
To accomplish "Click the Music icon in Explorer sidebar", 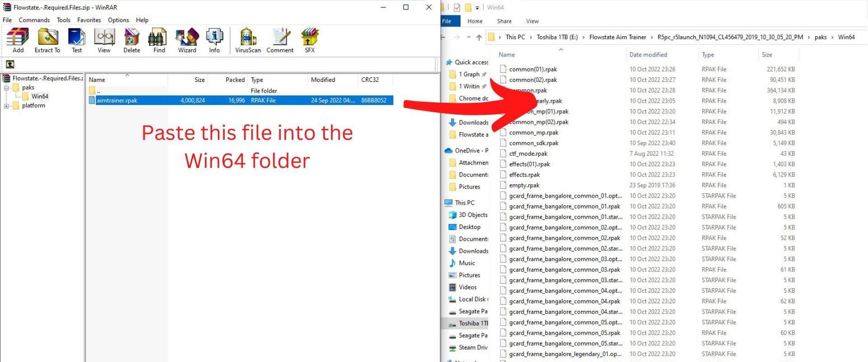I will click(452, 263).
